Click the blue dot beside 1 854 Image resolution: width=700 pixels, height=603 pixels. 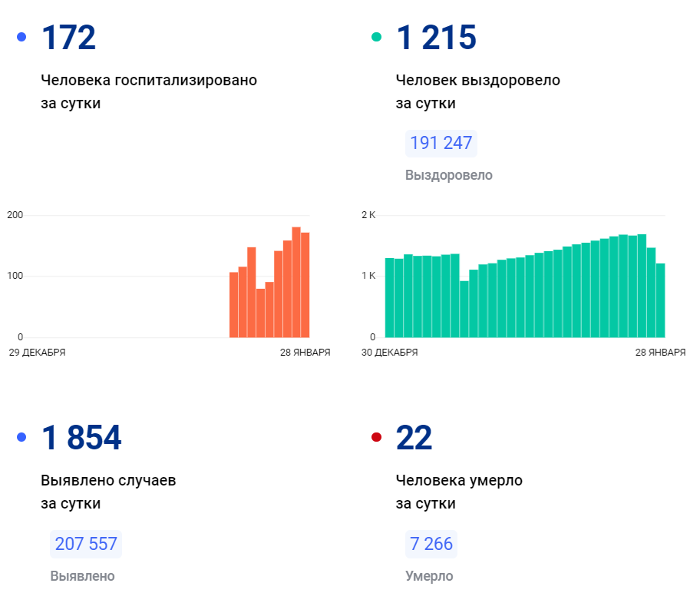click(x=21, y=437)
